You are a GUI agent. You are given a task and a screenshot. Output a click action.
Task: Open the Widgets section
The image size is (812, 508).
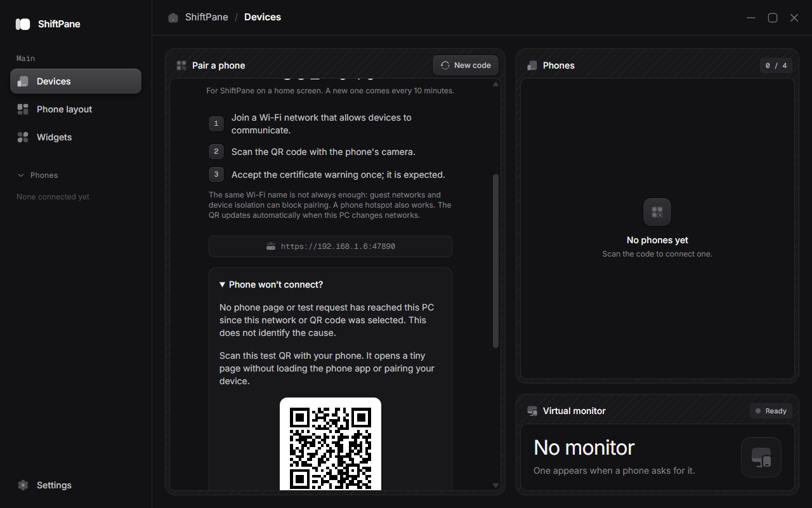[x=75, y=137]
